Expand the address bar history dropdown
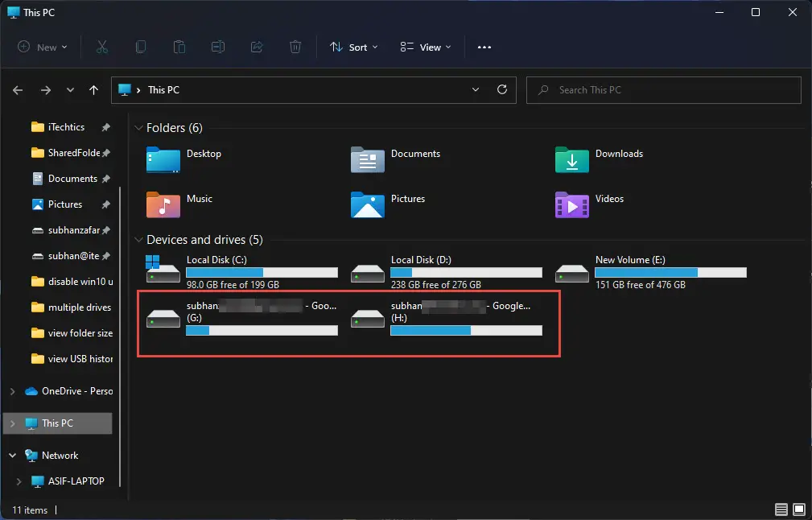Viewport: 812px width, 520px height. click(476, 89)
